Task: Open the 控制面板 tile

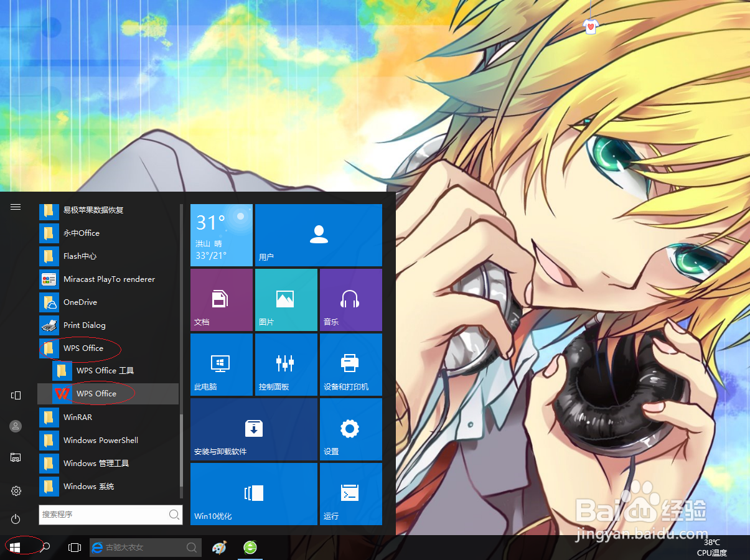Action: click(286, 365)
